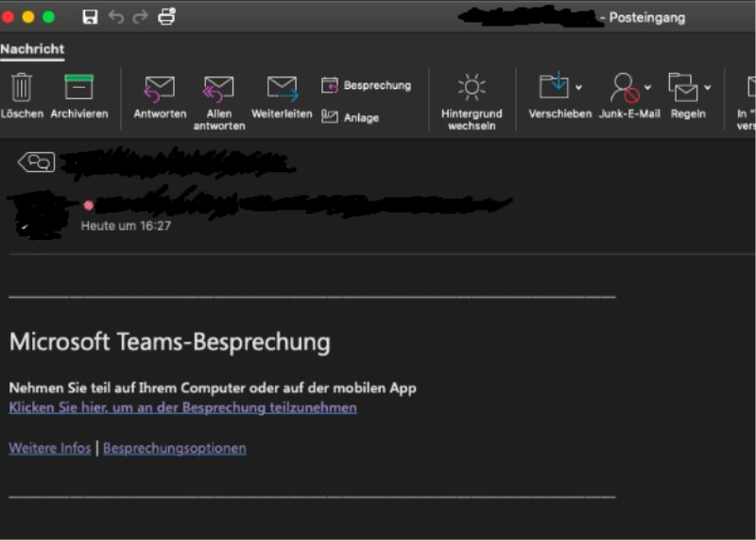Click the green maximize window button
756x540 pixels.
[49, 17]
